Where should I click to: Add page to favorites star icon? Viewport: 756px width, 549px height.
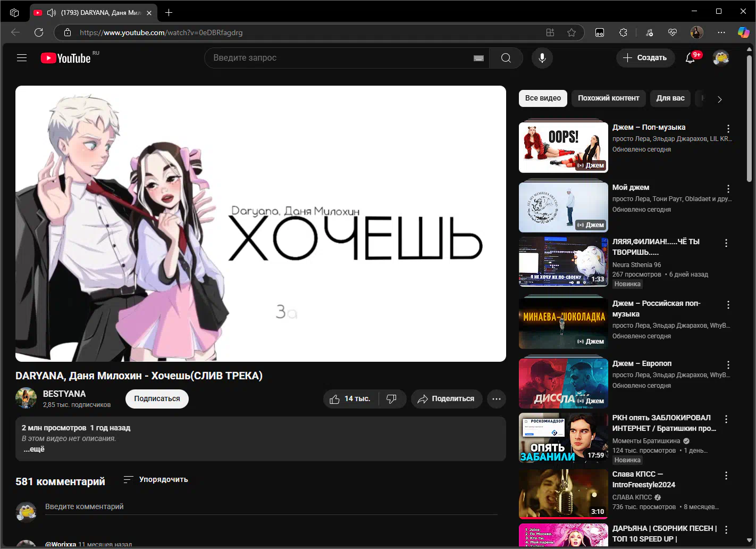(572, 32)
